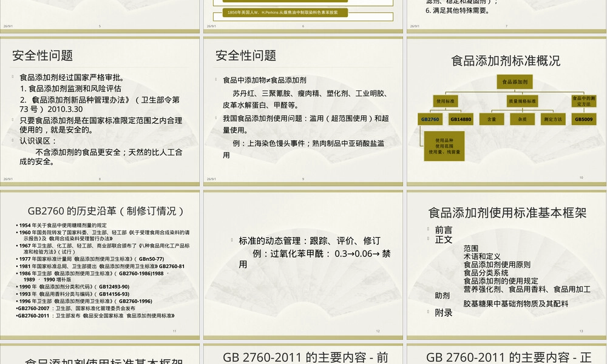Click the GB5009 box in the chart
Screen dimensions: 607x364
[x=583, y=119]
